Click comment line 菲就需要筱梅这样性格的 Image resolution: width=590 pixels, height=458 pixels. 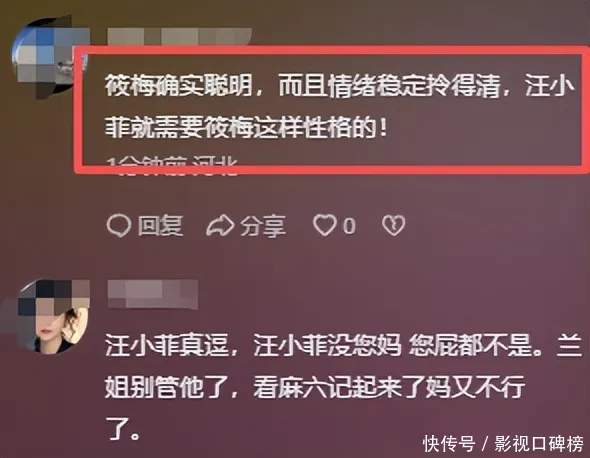[246, 128]
